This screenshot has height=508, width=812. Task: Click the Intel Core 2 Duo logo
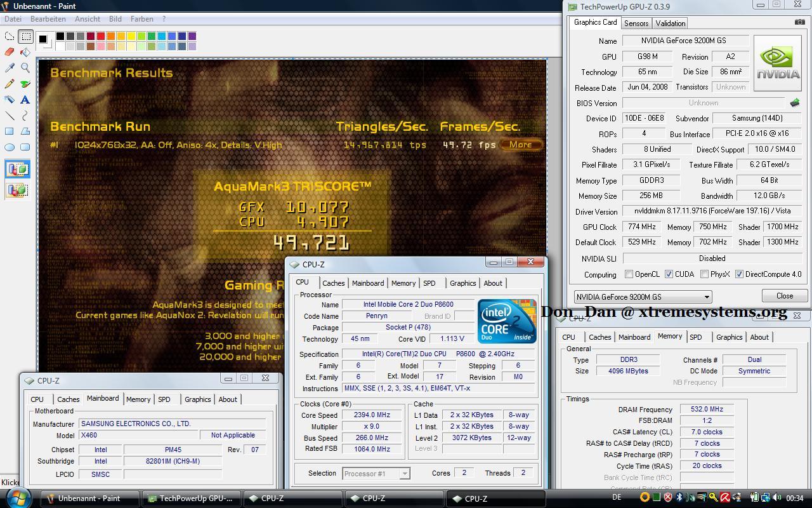506,321
